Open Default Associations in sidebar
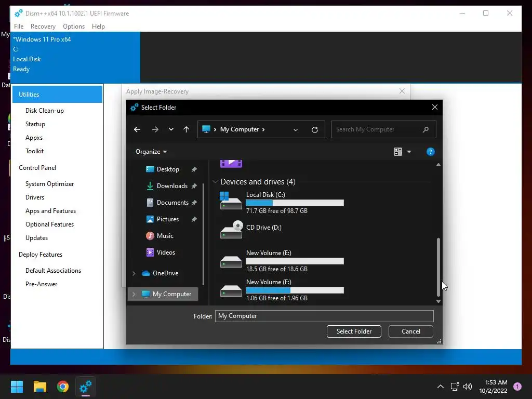Screen dimensions: 532x399 (x=54, y=271)
